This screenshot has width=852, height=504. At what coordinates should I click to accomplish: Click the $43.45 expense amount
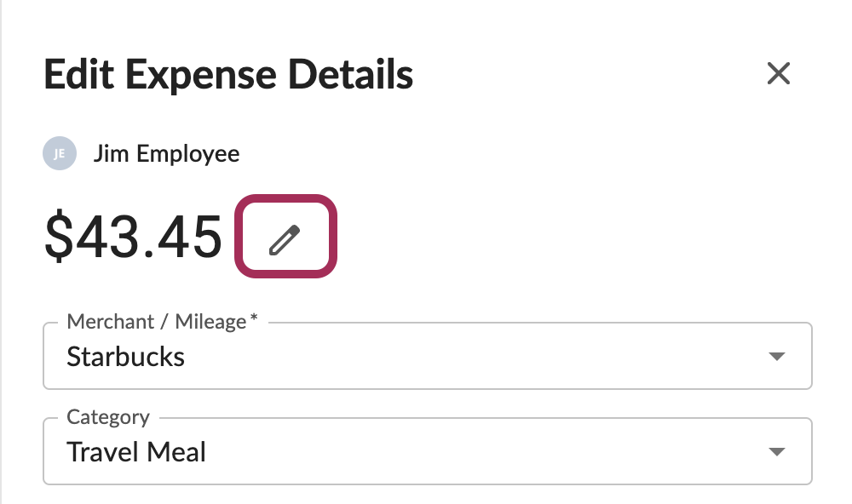pos(133,237)
